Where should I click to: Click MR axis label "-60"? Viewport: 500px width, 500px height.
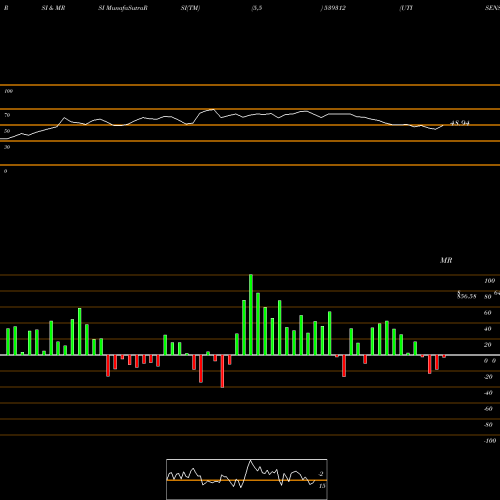tap(488, 409)
